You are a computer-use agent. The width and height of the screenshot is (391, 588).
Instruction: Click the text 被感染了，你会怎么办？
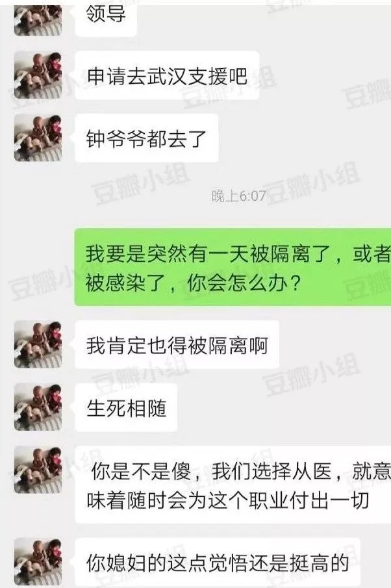point(193,283)
